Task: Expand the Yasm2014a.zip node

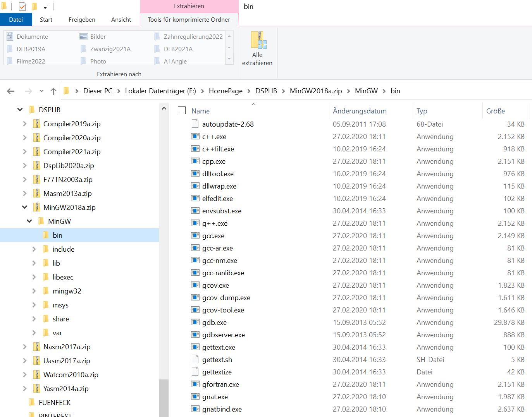Action: pos(25,389)
